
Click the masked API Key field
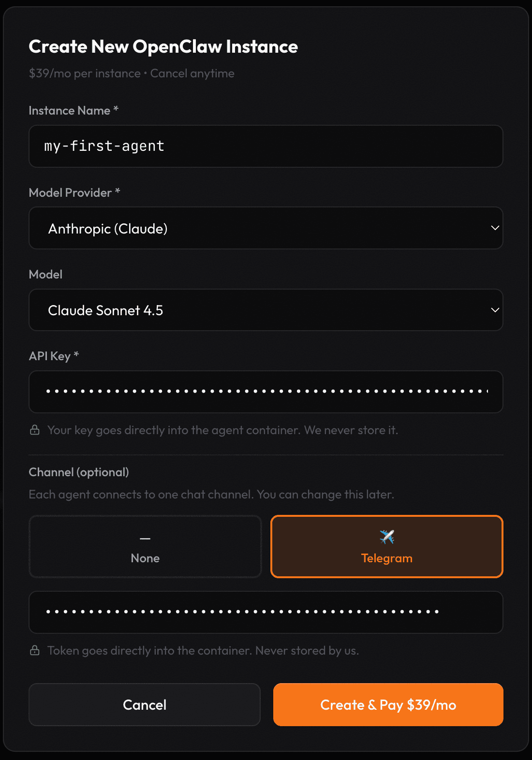tap(266, 392)
